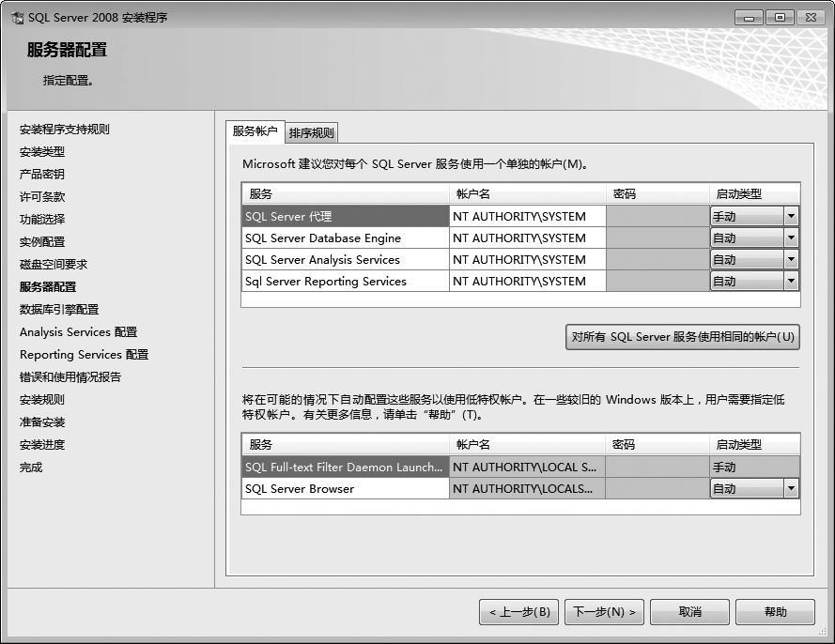Image resolution: width=835 pixels, height=644 pixels.
Task: Click 安装程序支持规则 step in sidebar
Action: (65, 130)
